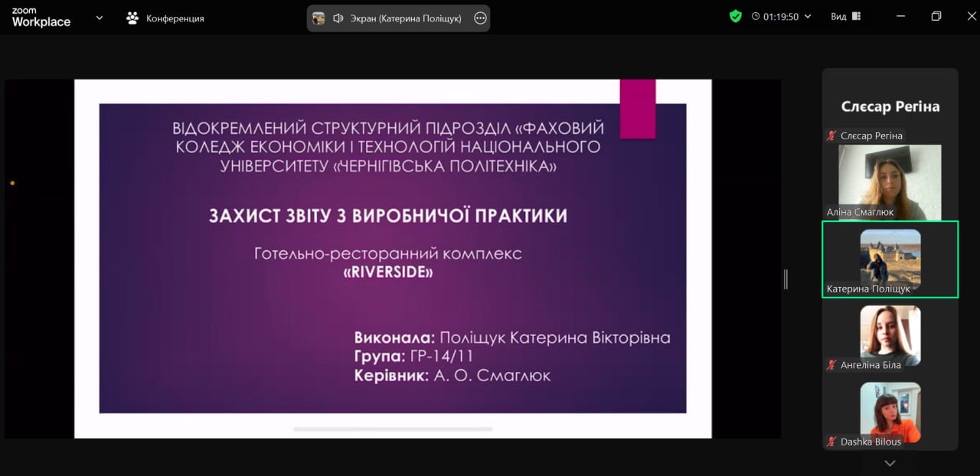
Task: Open the Конференция tab
Action: [165, 18]
